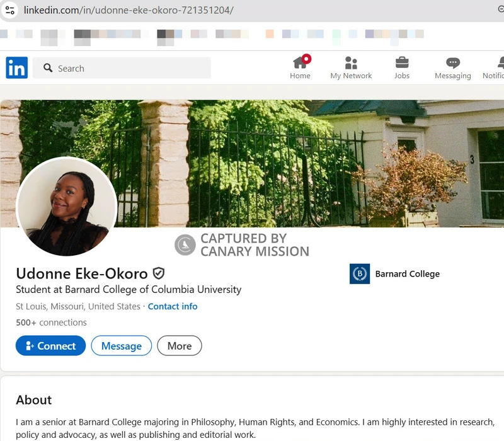The image size is (504, 441).
Task: Go to the Jobs briefcase icon
Action: [x=402, y=62]
